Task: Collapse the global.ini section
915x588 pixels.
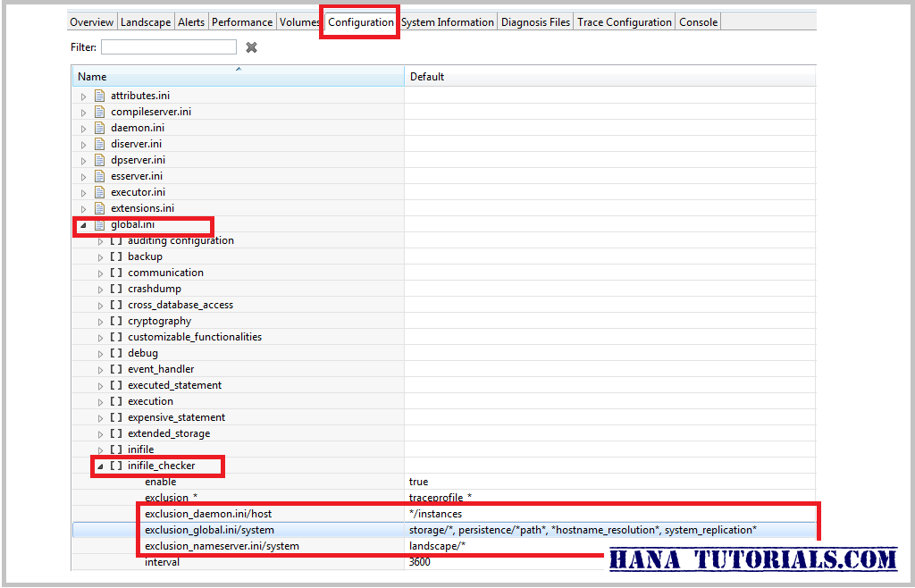Action: click(82, 224)
